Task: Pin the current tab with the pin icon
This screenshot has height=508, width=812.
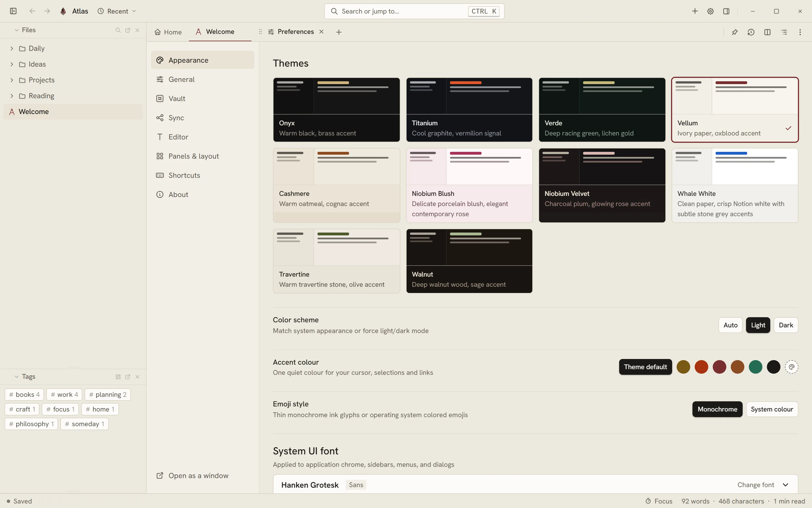Action: click(x=735, y=32)
